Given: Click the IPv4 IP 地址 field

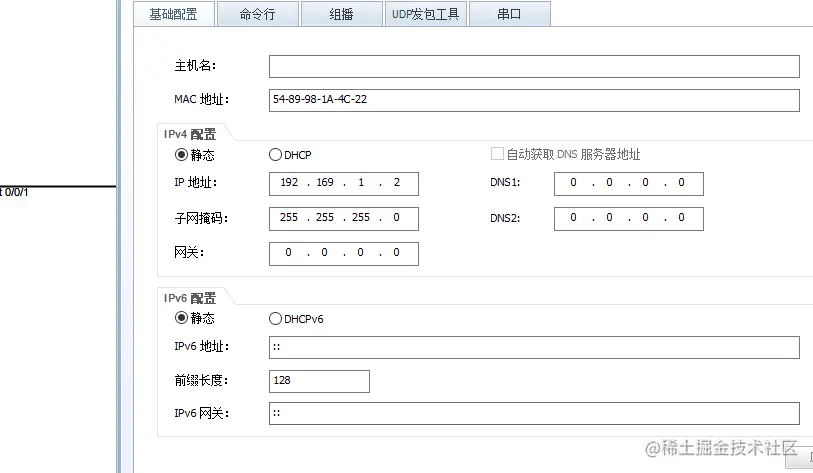Looking at the screenshot, I should (343, 184).
